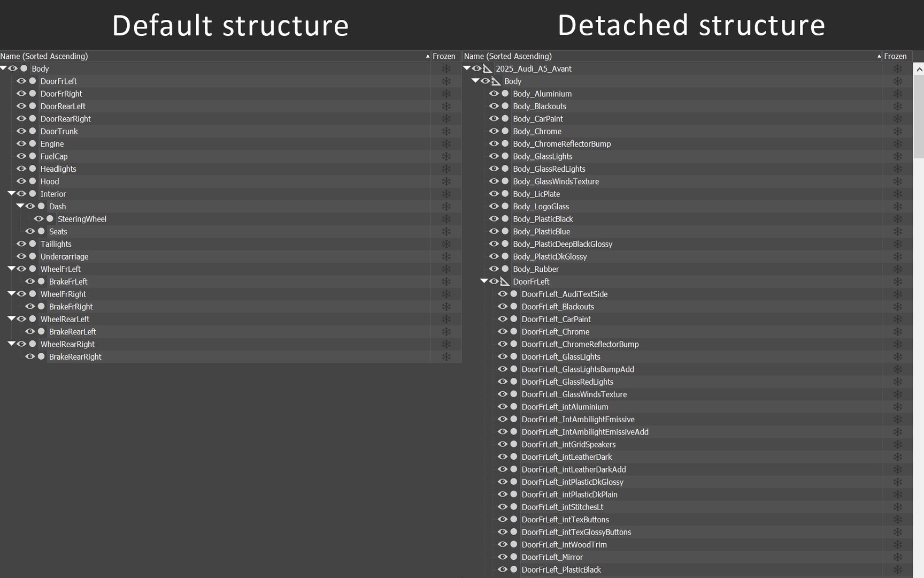This screenshot has height=578, width=924.
Task: Freeze the Seats object via snowflake icon
Action: point(446,232)
